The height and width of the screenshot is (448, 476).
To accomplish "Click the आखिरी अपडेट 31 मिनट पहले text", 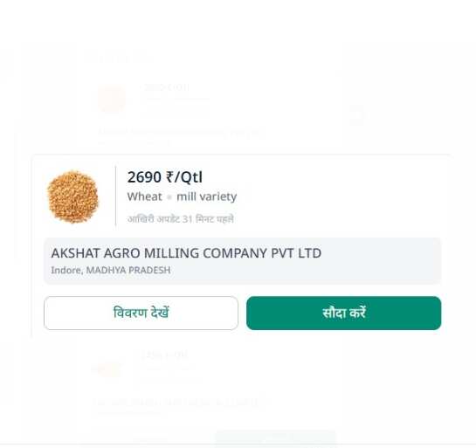I will click(181, 219).
